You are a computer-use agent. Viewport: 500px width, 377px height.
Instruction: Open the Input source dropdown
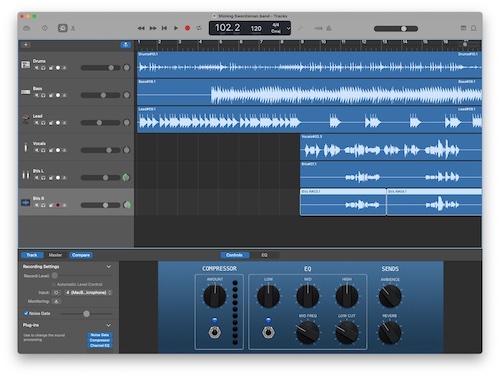(88, 293)
